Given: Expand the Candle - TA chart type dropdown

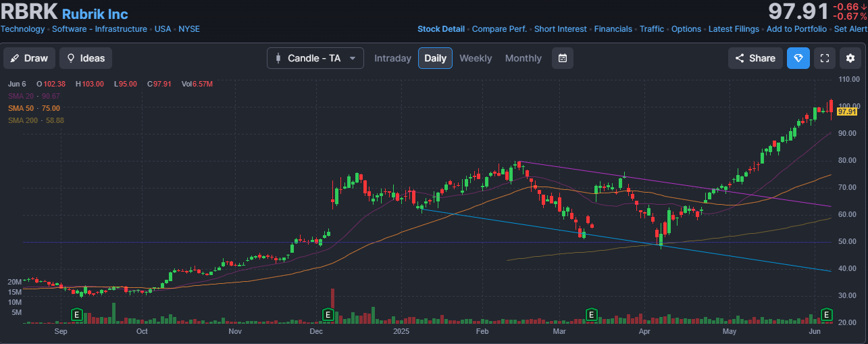Looking at the screenshot, I should coord(315,58).
